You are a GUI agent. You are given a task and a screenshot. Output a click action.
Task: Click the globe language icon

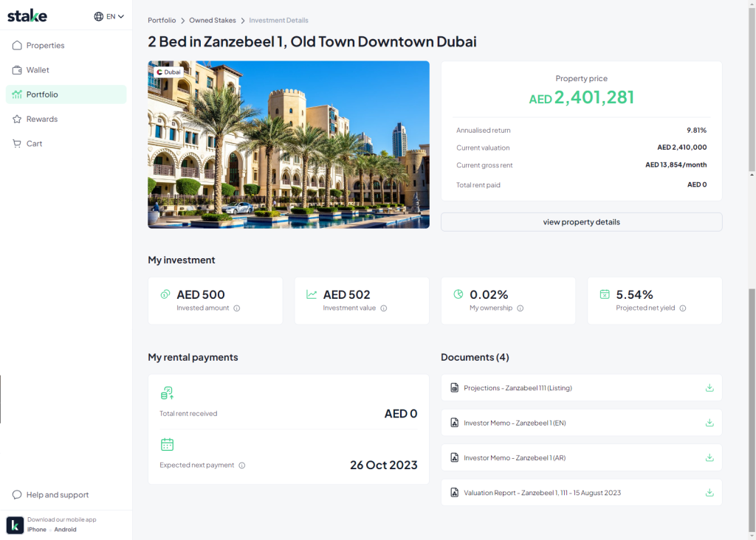98,16
